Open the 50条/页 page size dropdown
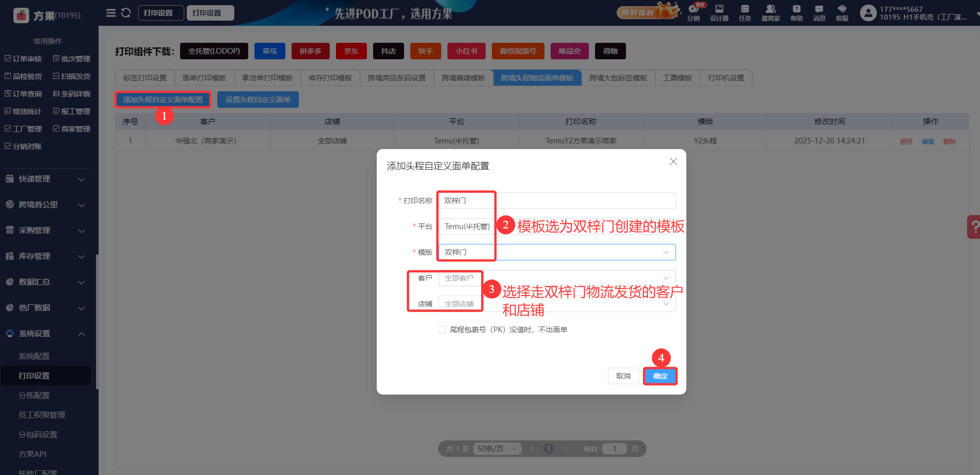980x475 pixels. pyautogui.click(x=497, y=449)
